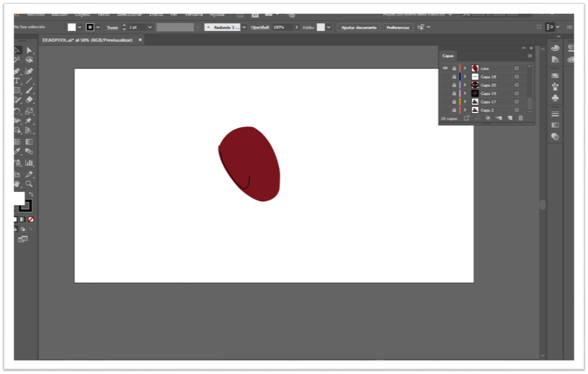Open the Swatches grid panel in dock

(555, 76)
